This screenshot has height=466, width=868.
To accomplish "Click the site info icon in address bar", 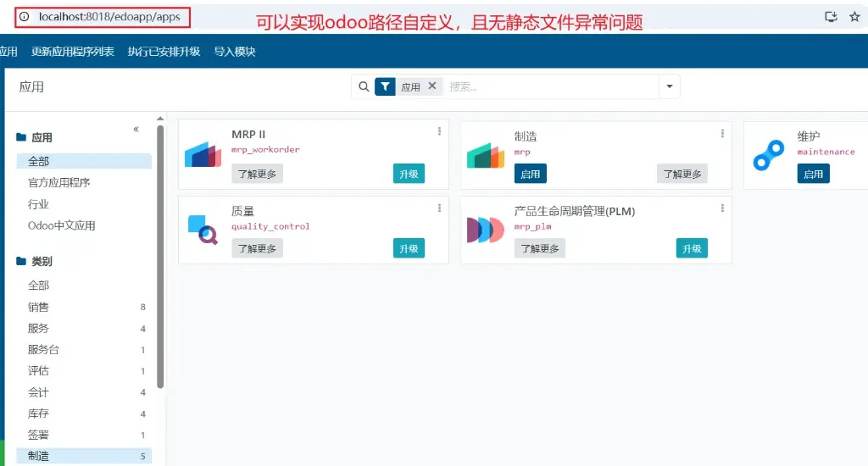I will [25, 17].
